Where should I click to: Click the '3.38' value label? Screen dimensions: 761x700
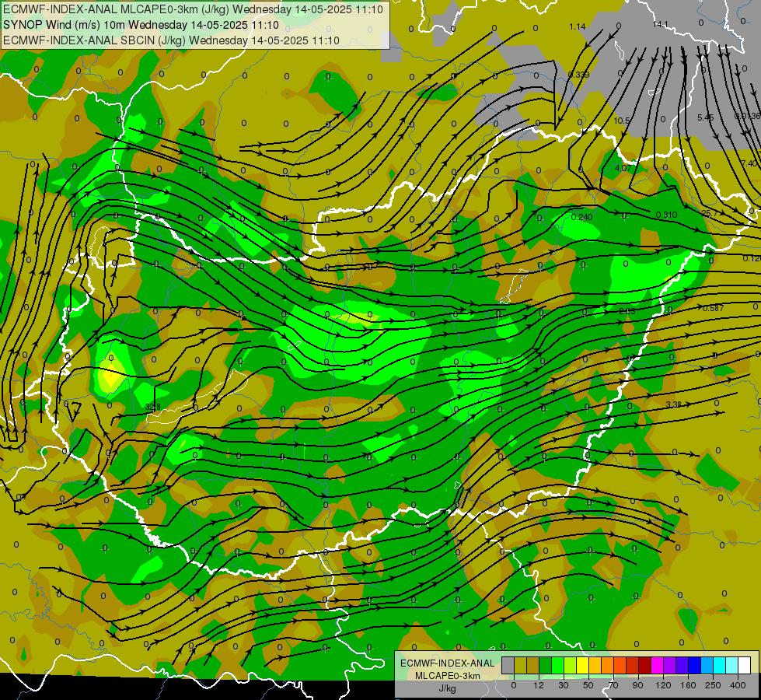pos(674,404)
